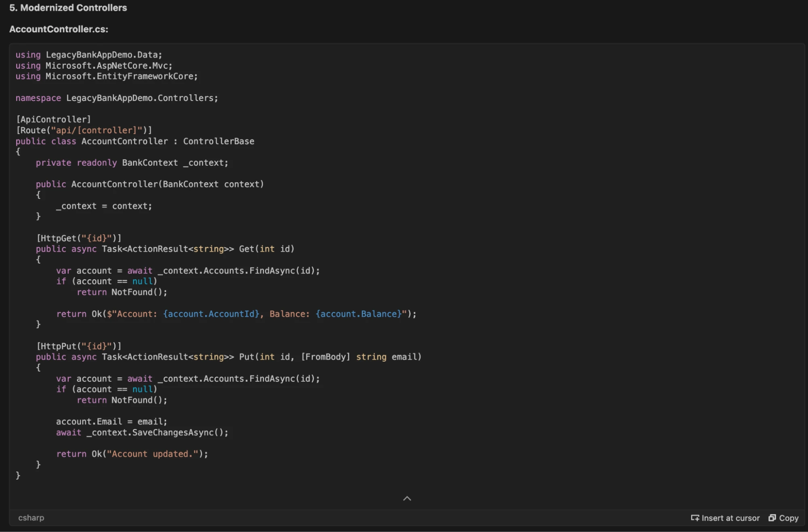Click the Copy code icon
The width and height of the screenshot is (808, 532).
[x=772, y=518]
